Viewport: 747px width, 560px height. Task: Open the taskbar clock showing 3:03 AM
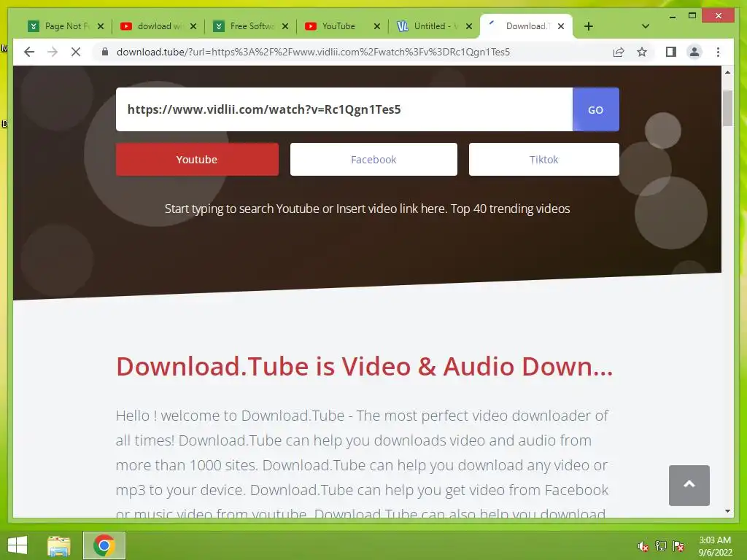point(715,546)
